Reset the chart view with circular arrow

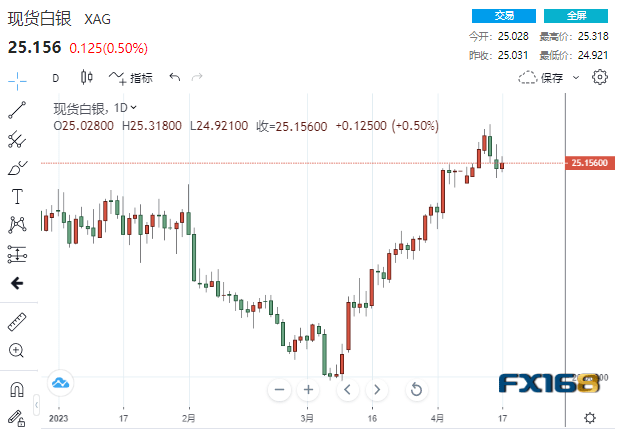(417, 389)
